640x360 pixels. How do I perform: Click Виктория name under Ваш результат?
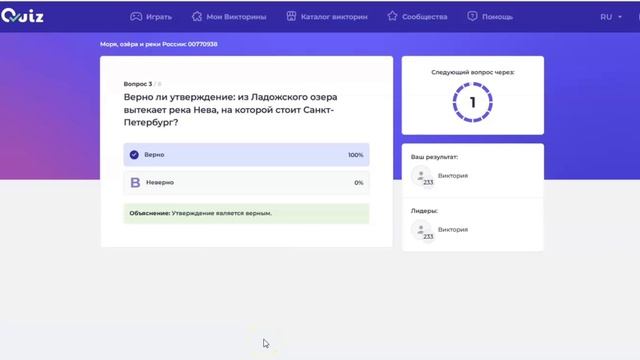(x=453, y=176)
